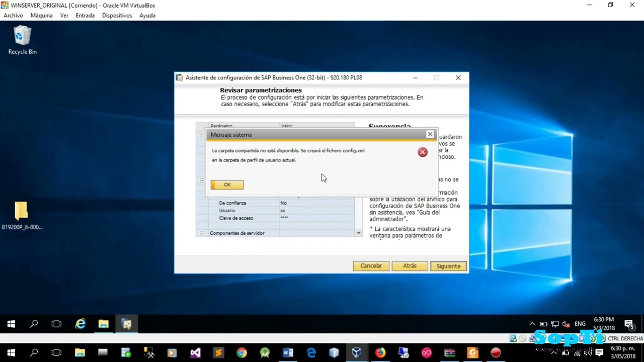This screenshot has height=362, width=644.
Task: Click the Atrás button
Action: pos(410,266)
